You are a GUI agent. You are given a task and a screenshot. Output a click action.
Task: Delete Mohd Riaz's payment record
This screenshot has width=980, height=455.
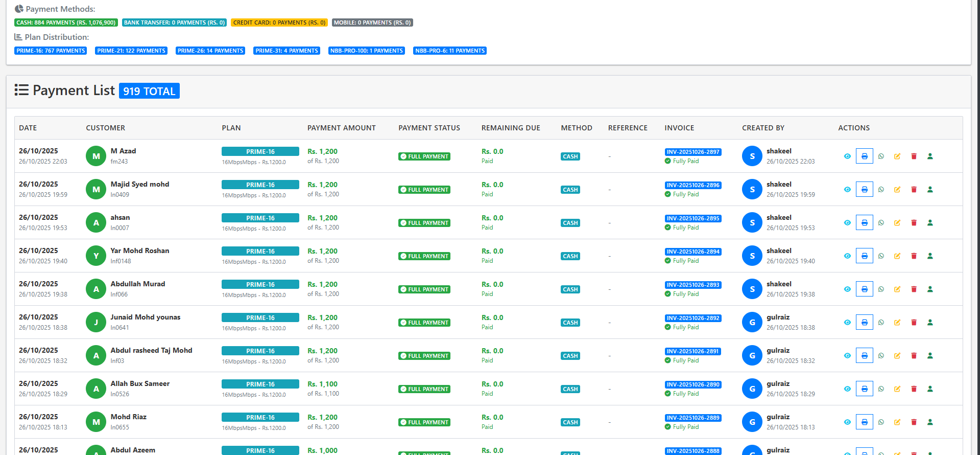point(914,422)
